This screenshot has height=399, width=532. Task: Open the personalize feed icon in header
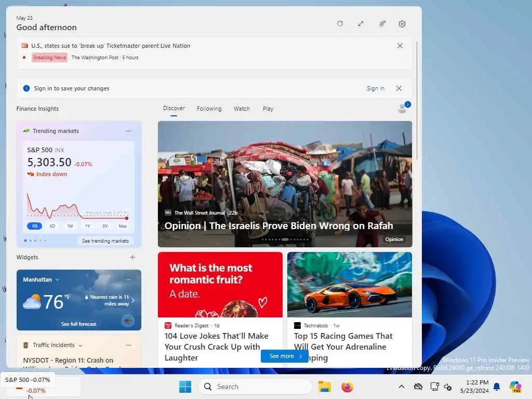(382, 24)
